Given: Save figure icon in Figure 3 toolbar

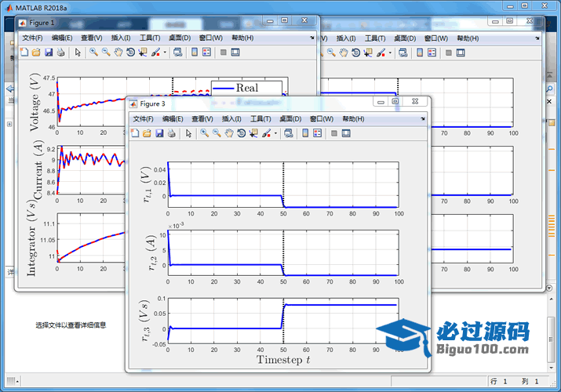Looking at the screenshot, I should click(159, 133).
